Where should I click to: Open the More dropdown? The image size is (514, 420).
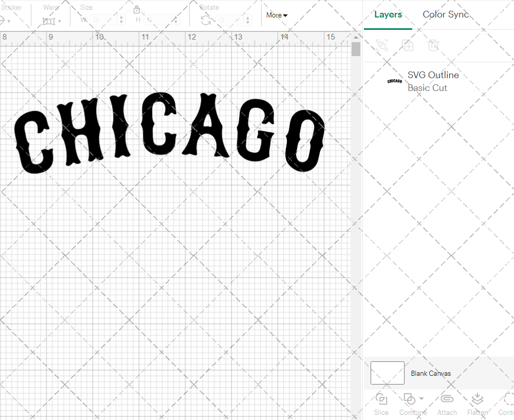coord(276,15)
